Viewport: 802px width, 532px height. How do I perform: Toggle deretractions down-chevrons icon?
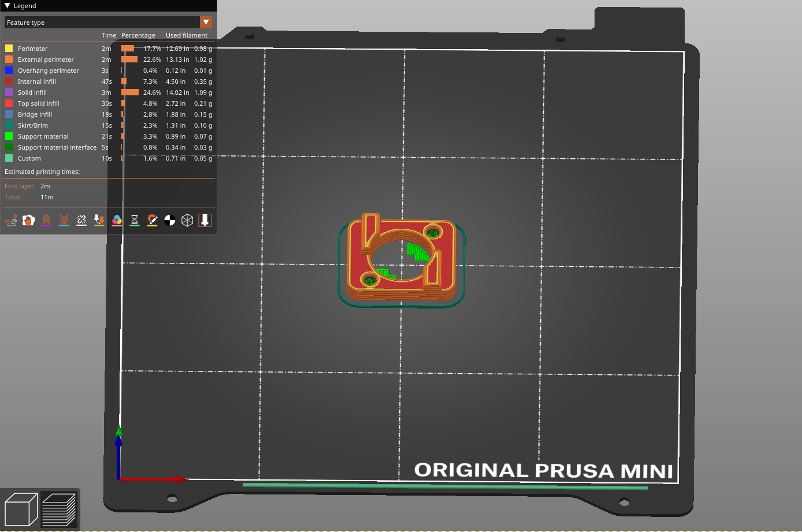click(x=64, y=220)
